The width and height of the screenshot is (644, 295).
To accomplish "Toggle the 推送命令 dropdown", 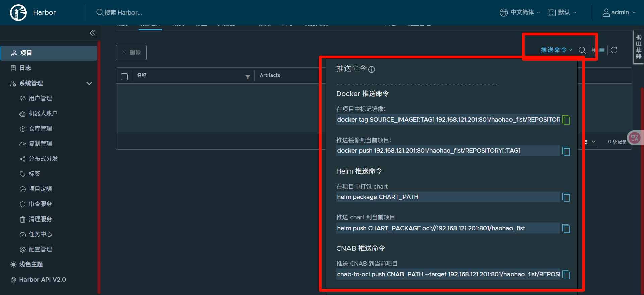I will (556, 50).
